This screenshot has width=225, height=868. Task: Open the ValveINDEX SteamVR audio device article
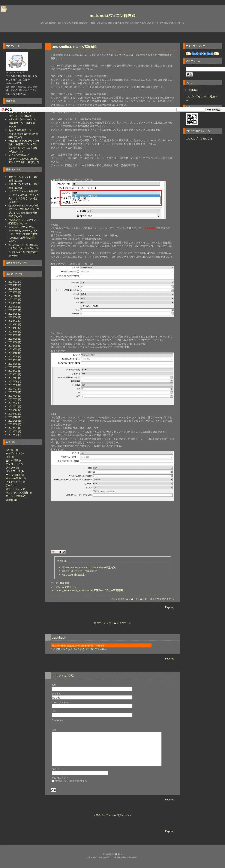click(24, 146)
